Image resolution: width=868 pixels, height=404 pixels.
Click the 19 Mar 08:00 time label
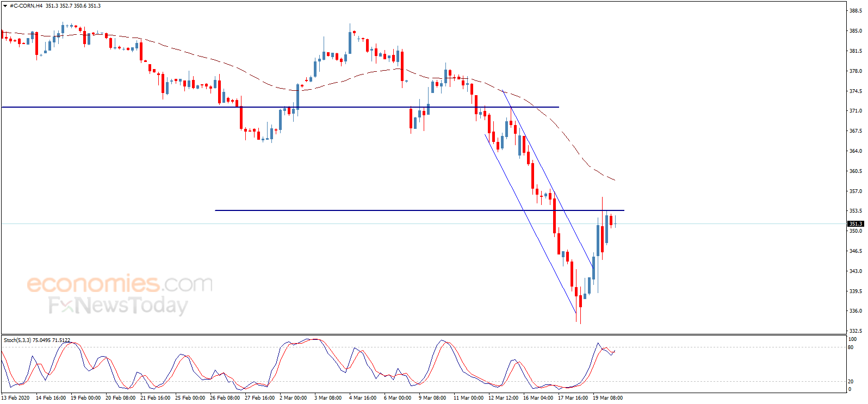607,398
